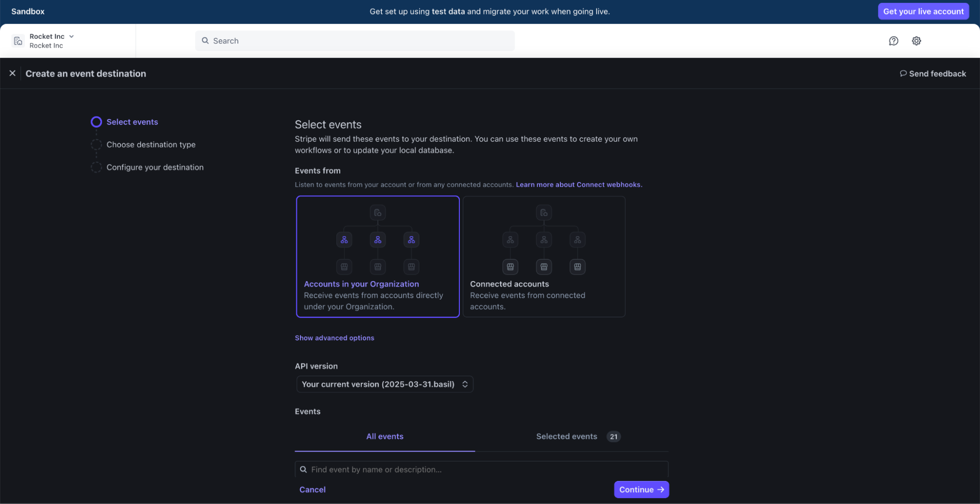
Task: Click the help question mark icon
Action: pyautogui.click(x=893, y=41)
